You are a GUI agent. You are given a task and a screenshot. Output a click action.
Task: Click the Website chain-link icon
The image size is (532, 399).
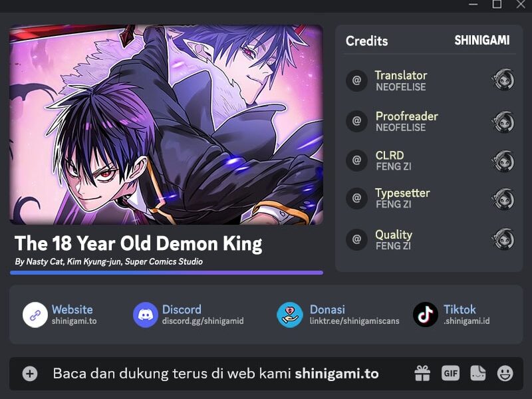click(35, 315)
